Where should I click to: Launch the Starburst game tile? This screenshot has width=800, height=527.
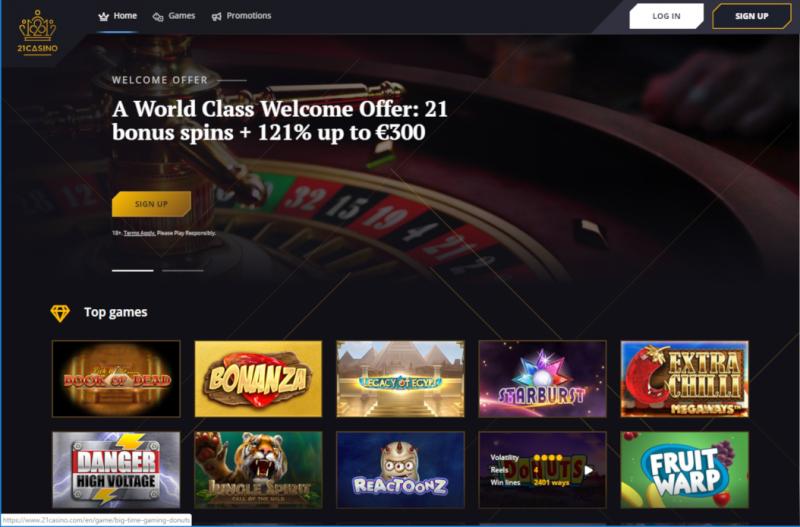pos(542,379)
